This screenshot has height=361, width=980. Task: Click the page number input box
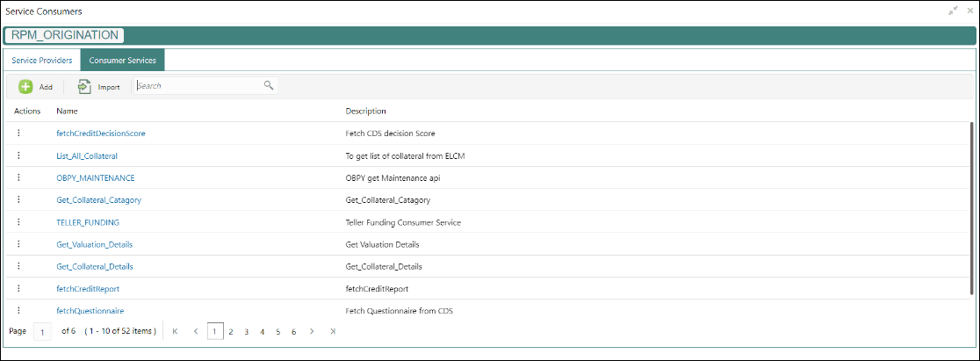42,331
